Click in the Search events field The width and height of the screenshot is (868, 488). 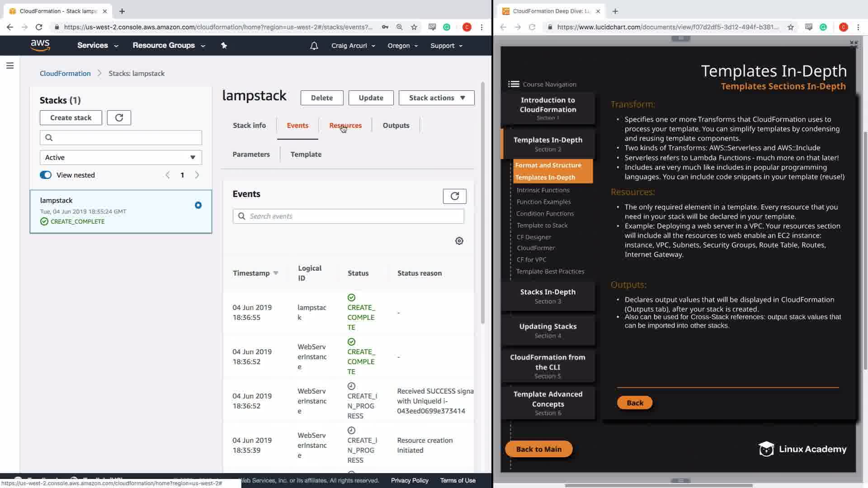(353, 216)
